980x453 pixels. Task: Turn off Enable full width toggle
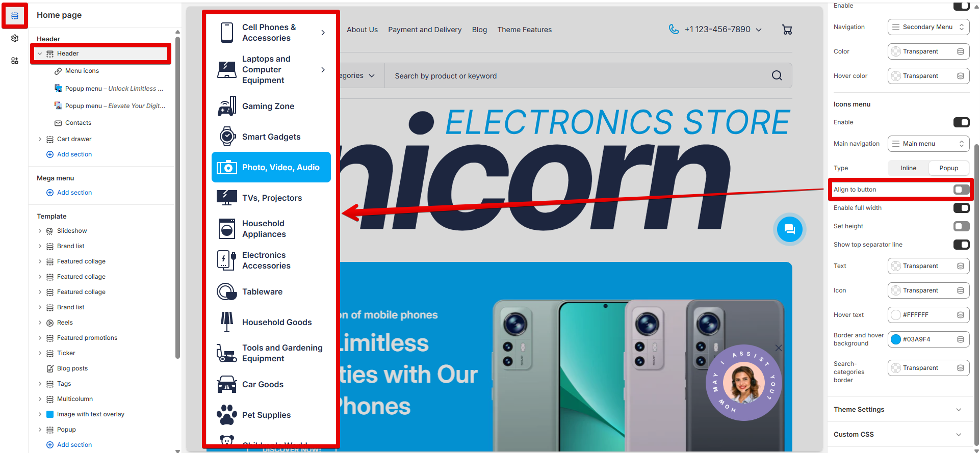tap(961, 208)
